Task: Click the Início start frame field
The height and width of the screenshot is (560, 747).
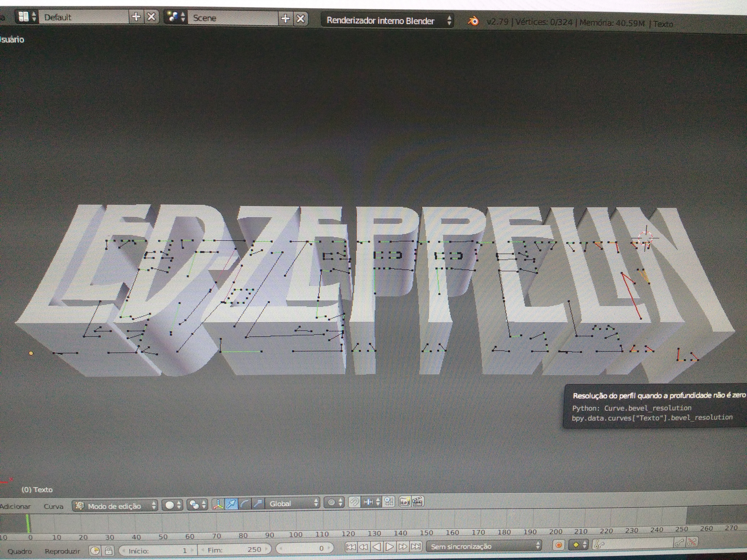Action: click(158, 550)
